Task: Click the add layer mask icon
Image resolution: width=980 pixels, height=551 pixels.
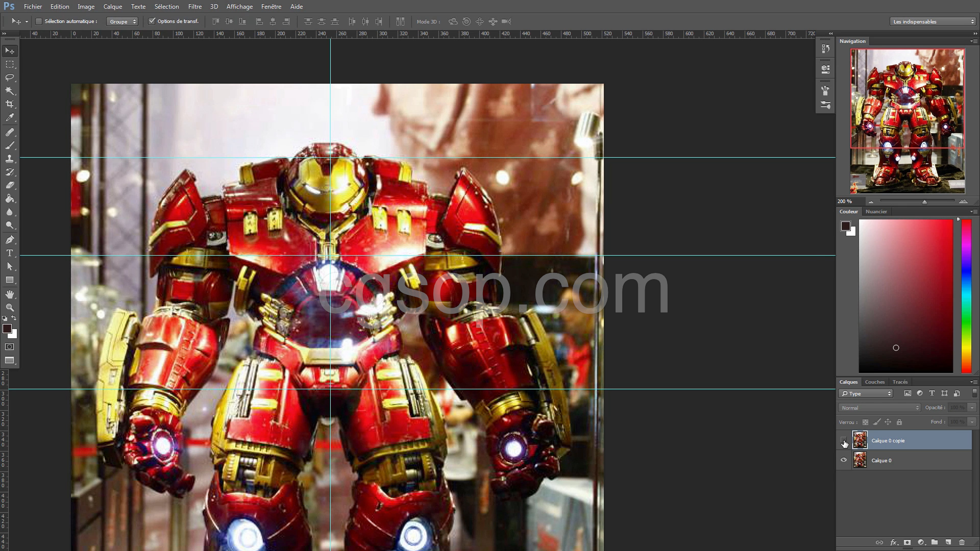Action: pos(907,542)
